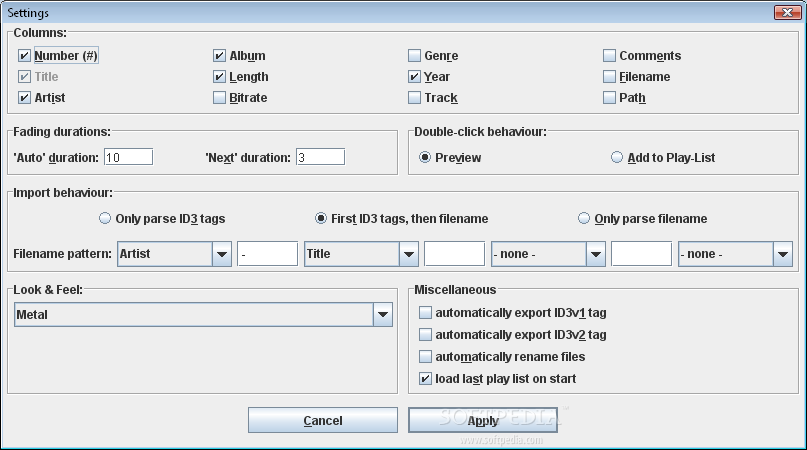
Task: Enable automatically rename files
Action: coord(425,357)
